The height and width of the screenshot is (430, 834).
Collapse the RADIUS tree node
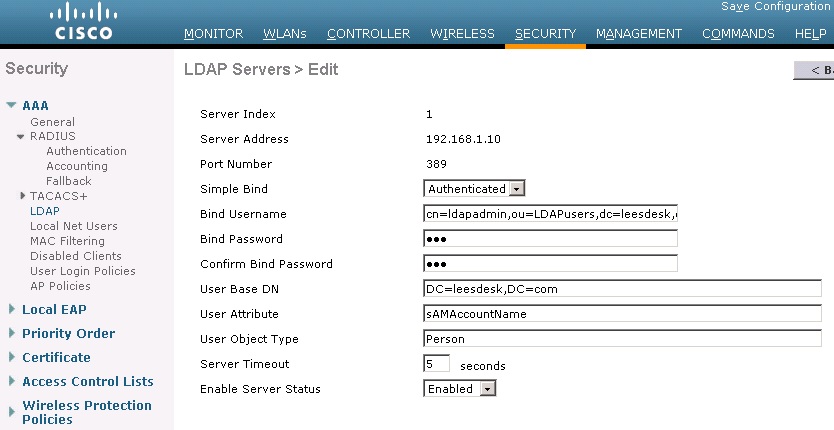(x=21, y=136)
